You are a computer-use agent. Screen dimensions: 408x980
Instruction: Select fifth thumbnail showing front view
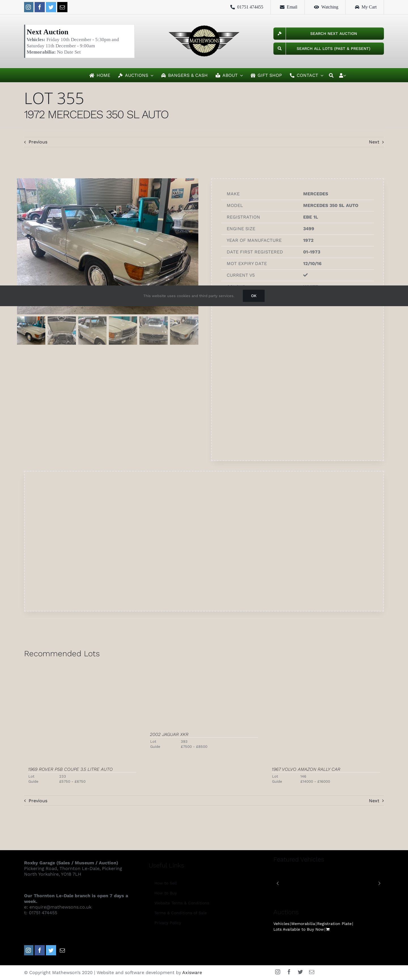pos(154,331)
